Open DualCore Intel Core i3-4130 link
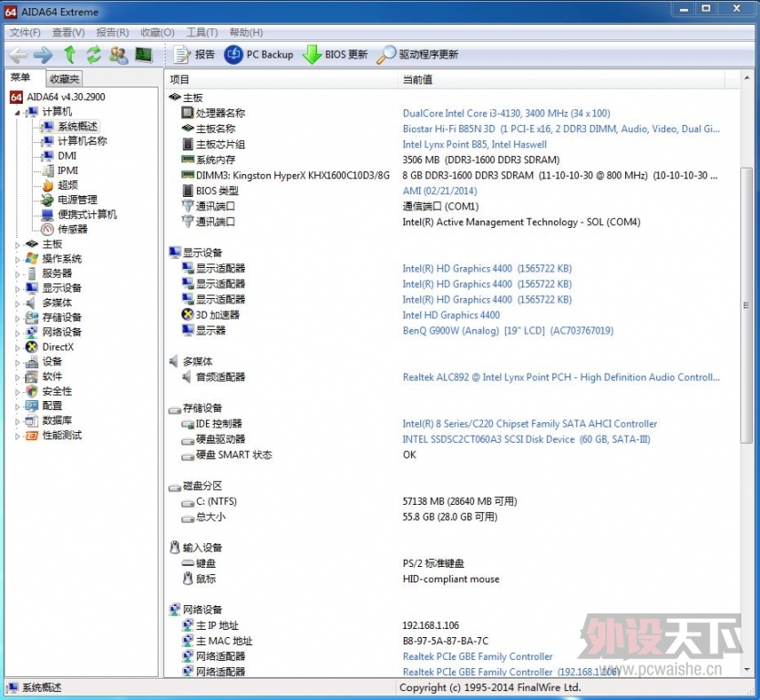 (507, 113)
